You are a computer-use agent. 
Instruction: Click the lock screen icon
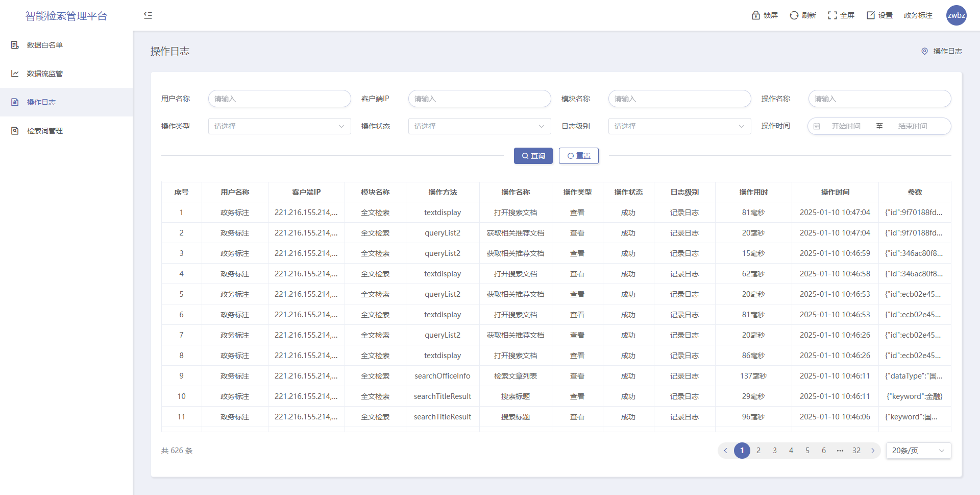coord(756,15)
